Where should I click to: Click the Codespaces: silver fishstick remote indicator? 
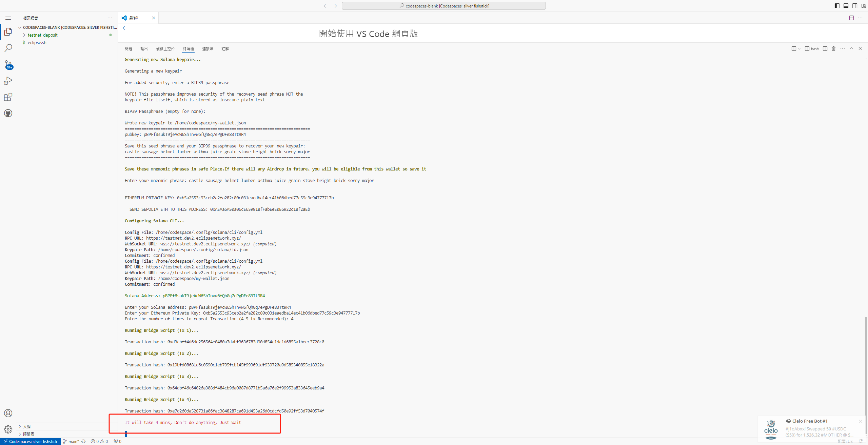(x=31, y=441)
